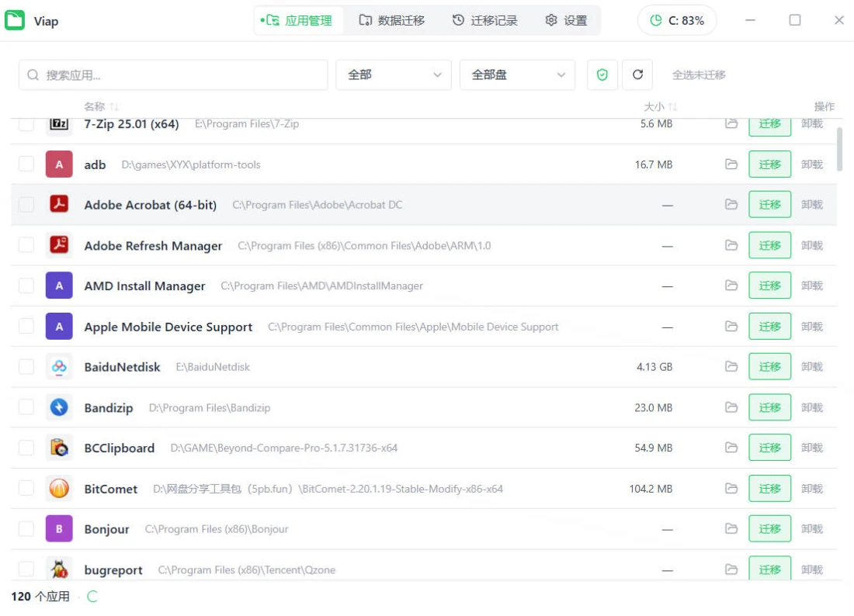Click the bugreport path C:\Program Files (x86)\Tencent\Qzone
854x616 pixels.
point(247,569)
